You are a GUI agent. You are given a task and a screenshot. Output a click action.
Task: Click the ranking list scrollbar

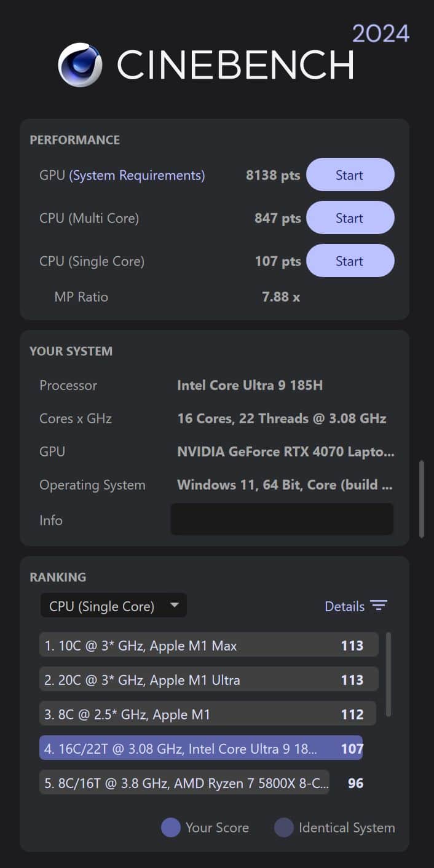tap(388, 674)
